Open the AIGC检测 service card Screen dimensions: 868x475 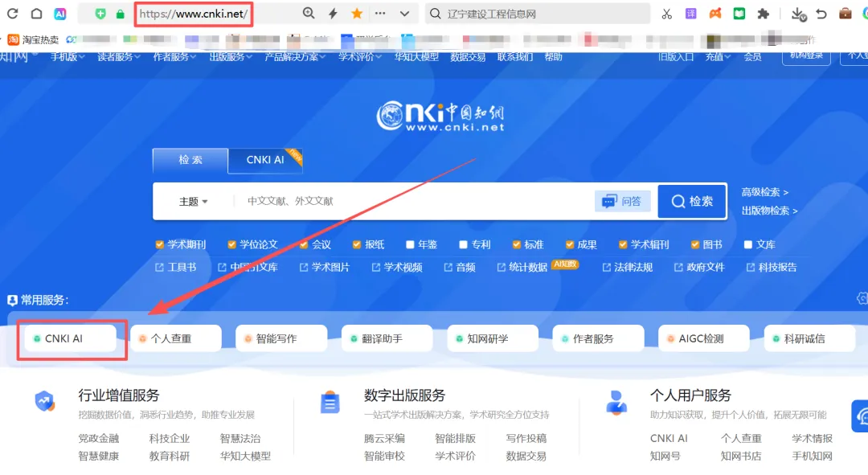pos(704,338)
